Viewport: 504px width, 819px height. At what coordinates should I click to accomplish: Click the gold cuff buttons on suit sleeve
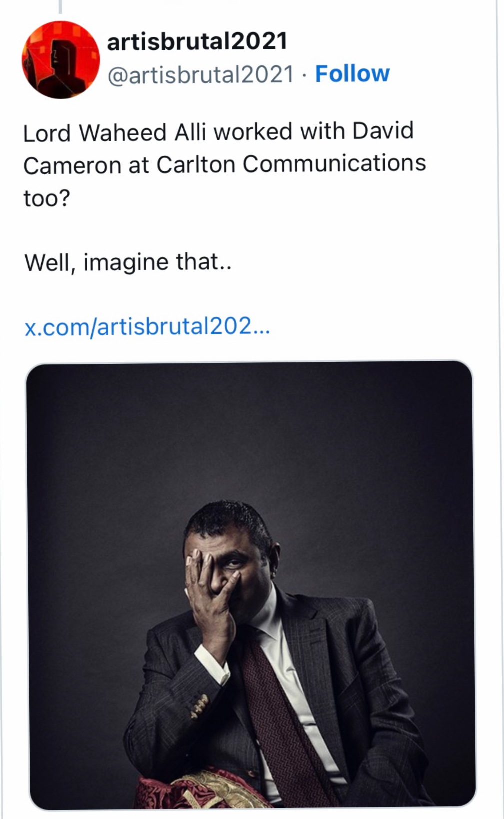click(200, 706)
